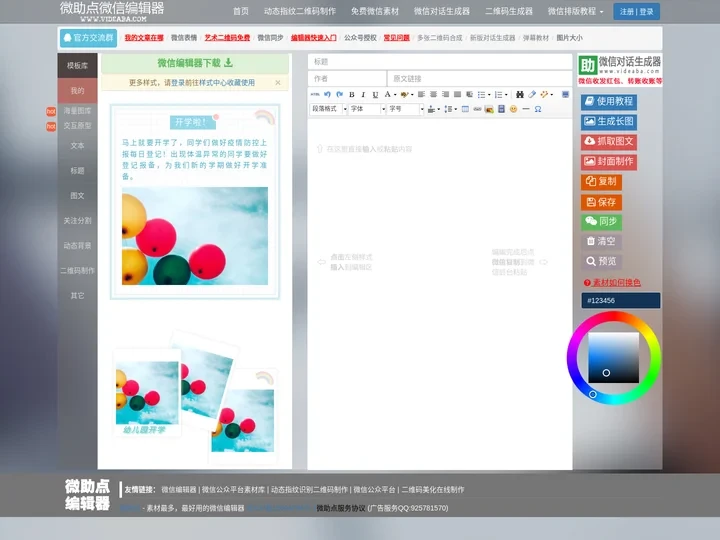720x540 pixels.
Task: Open 动态背景 category in sidebar
Action: pos(77,246)
